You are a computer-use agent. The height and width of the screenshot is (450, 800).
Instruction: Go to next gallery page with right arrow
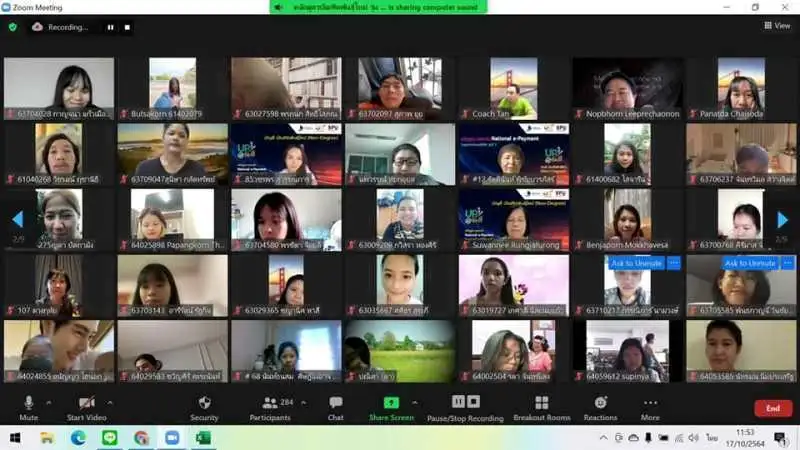[x=781, y=219]
